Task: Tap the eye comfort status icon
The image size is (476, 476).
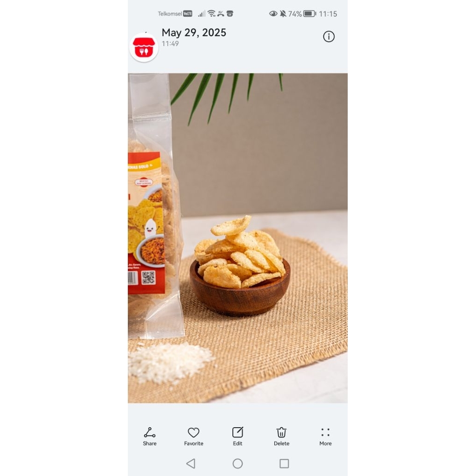Action: click(273, 13)
